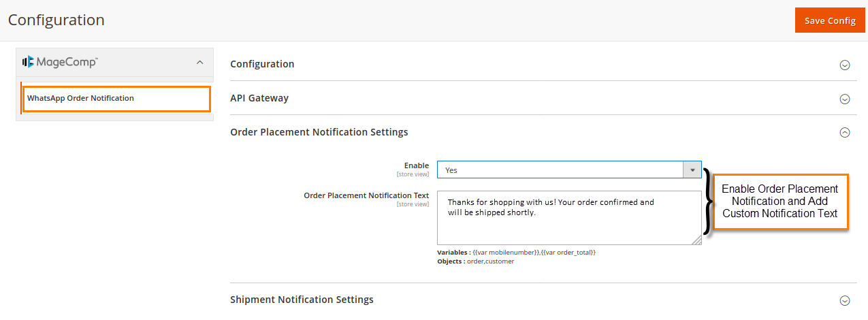Click the orange annotation callout box
Viewport: 868px width, 320px height.
pos(780,201)
